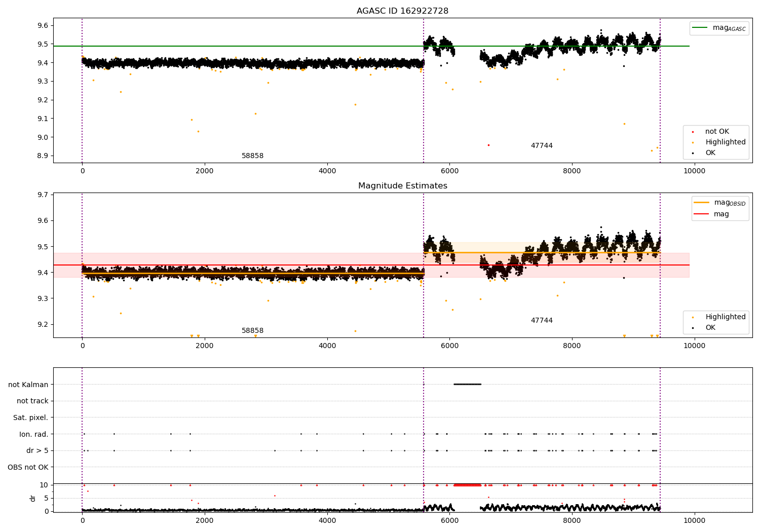Viewport: 760px width, 532px height.
Task: Click the 'not OK' legend entry in top plot
Action: [717, 132]
